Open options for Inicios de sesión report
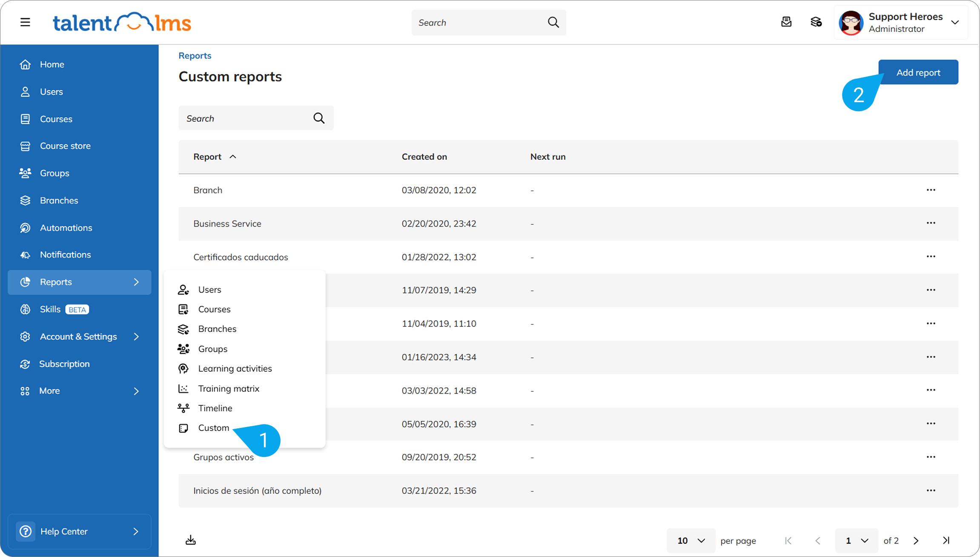This screenshot has height=557, width=980. pos(931,491)
